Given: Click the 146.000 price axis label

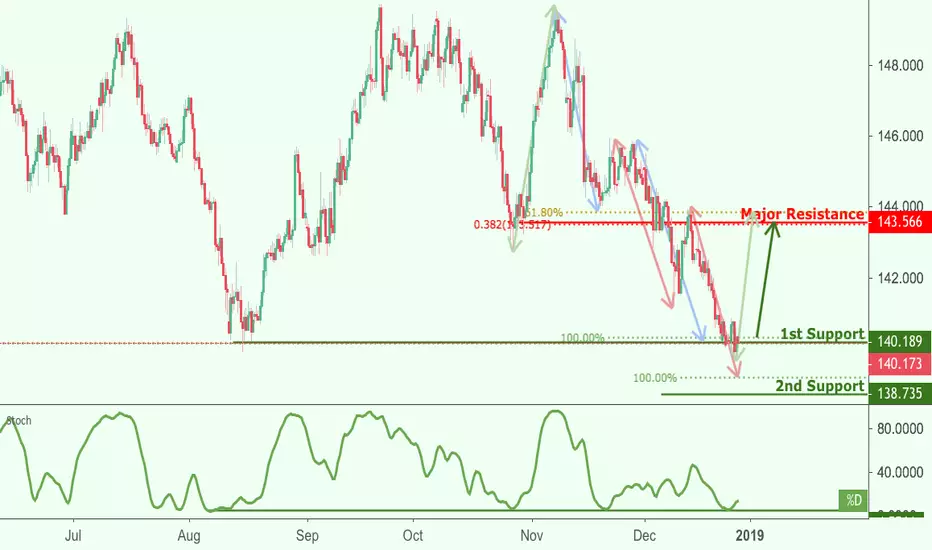Looking at the screenshot, I should pos(900,136).
